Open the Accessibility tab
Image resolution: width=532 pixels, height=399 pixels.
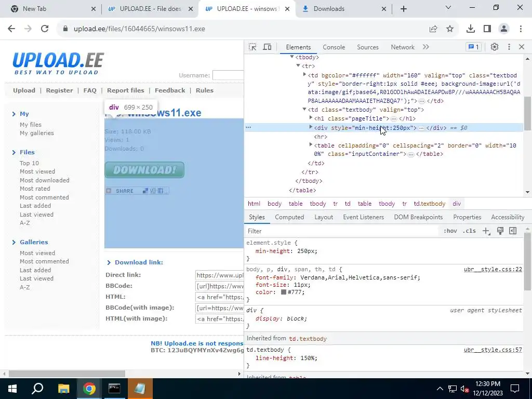[x=508, y=217]
